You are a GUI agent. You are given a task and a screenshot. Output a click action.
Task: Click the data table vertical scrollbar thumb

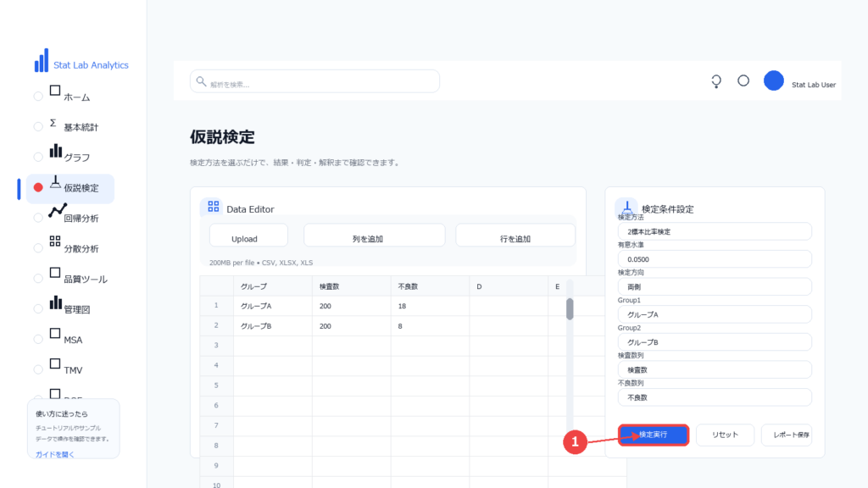click(570, 308)
